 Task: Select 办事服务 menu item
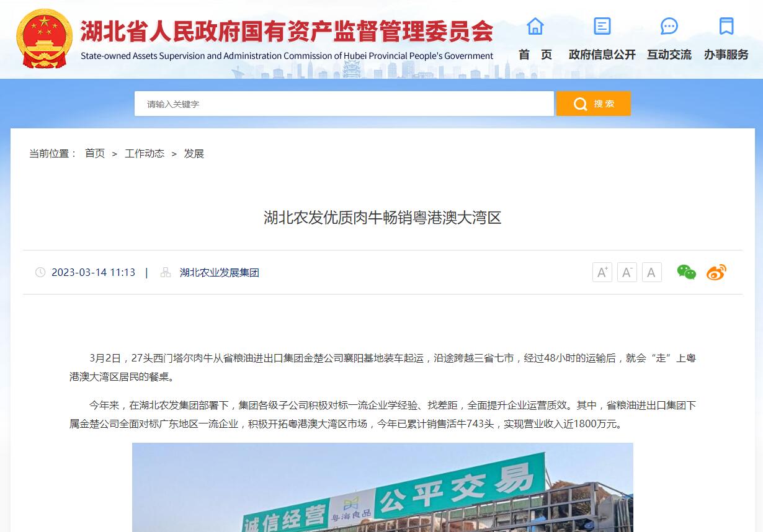click(726, 55)
